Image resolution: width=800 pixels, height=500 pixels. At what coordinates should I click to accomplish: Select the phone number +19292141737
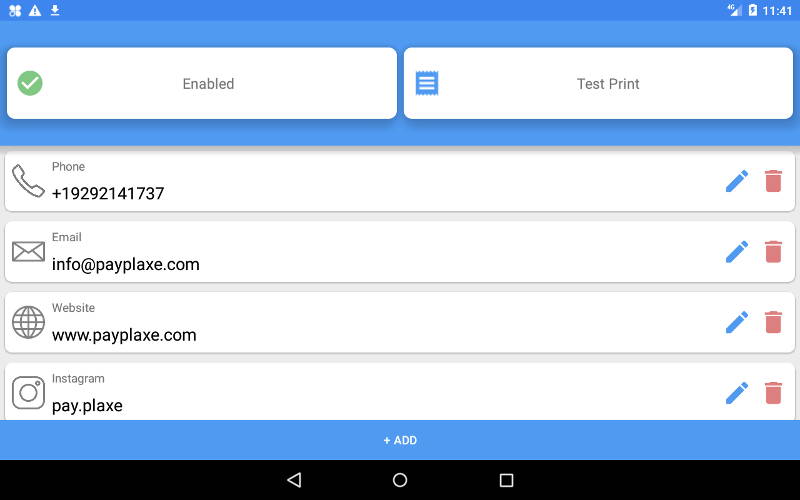[108, 193]
